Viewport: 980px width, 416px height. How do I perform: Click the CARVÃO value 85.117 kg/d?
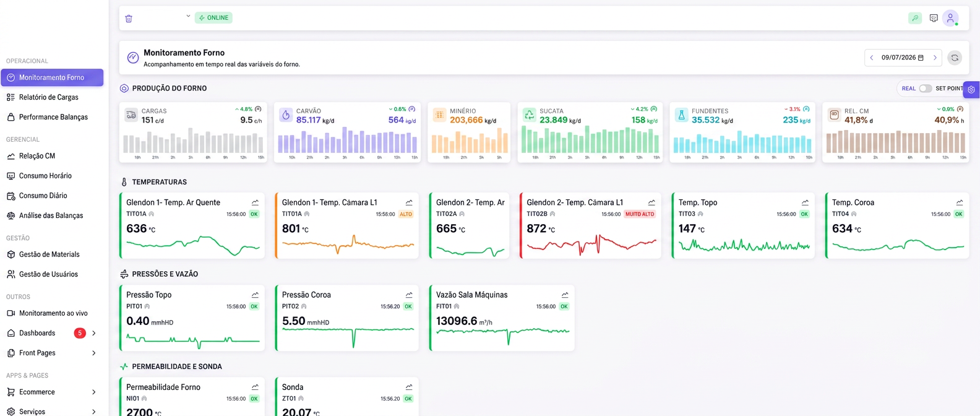click(x=315, y=120)
